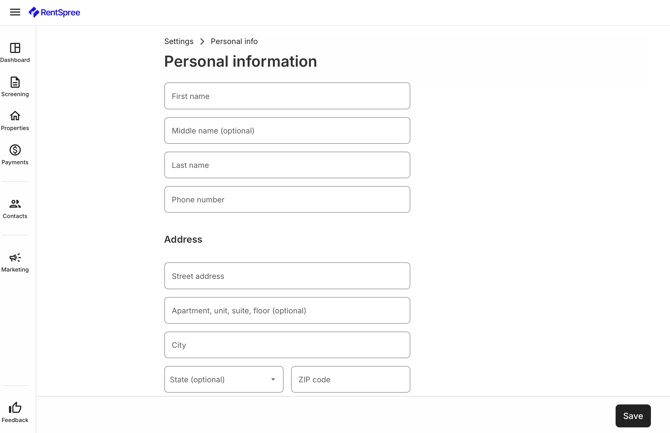Click the City input field
This screenshot has height=433, width=670.
[x=287, y=345]
